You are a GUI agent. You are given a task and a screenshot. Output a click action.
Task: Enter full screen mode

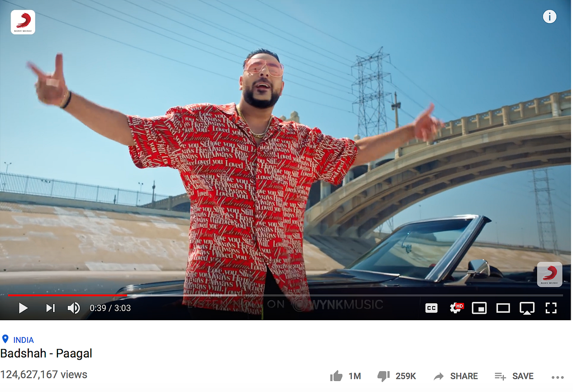551,308
